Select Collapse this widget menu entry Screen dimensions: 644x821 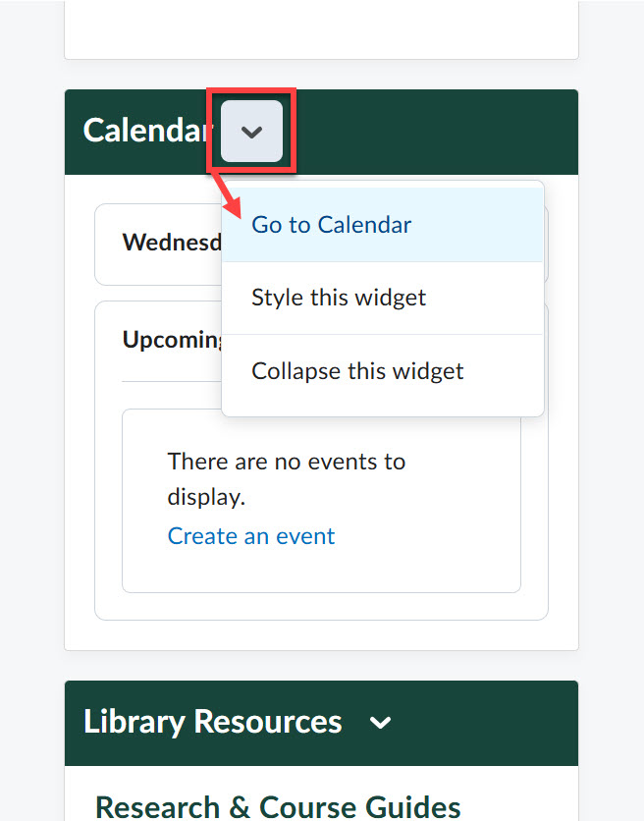(x=357, y=371)
